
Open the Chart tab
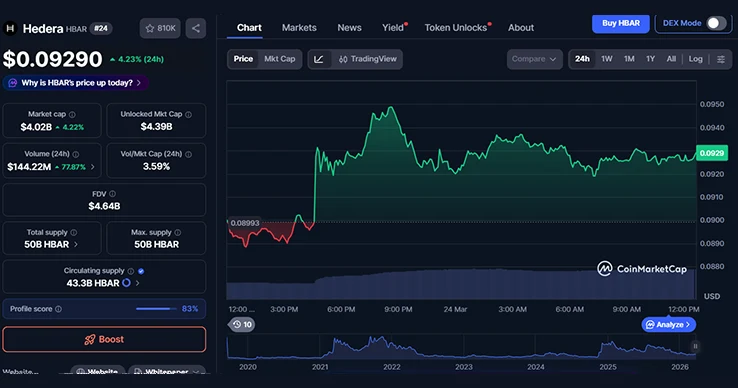pos(249,28)
